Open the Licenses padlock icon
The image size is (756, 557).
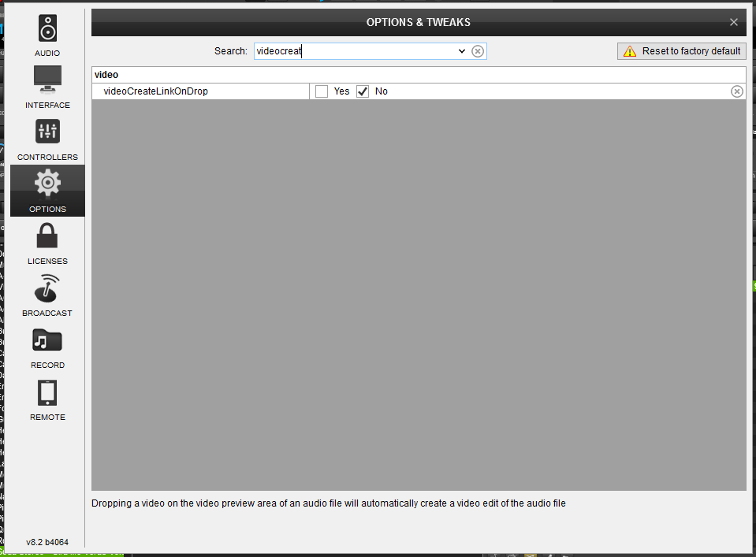47,236
